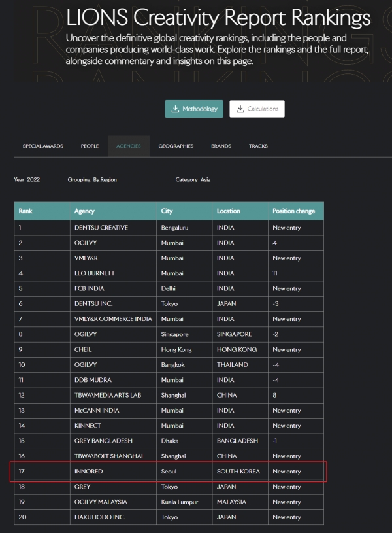392x533 pixels.
Task: Switch to the Special Awards tab
Action: click(43, 146)
